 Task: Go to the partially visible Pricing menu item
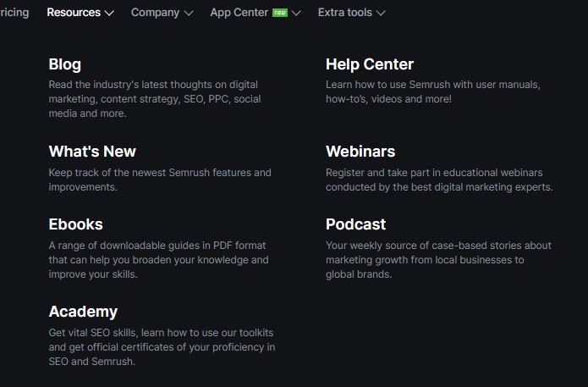point(14,13)
